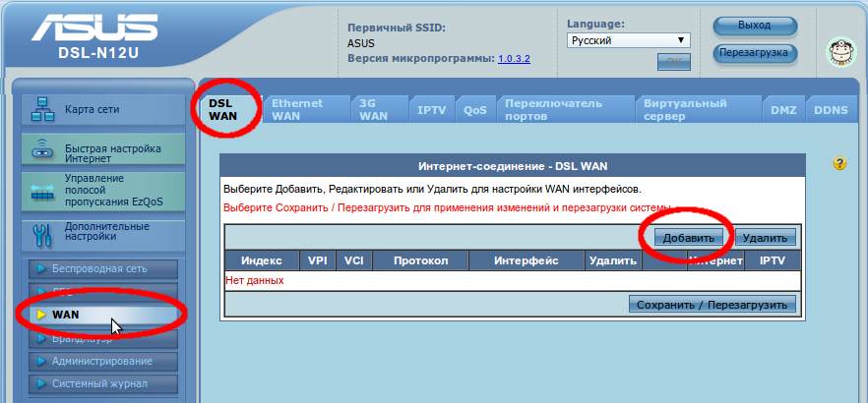Select the QoS tab
The height and width of the screenshot is (403, 868).
[x=475, y=110]
